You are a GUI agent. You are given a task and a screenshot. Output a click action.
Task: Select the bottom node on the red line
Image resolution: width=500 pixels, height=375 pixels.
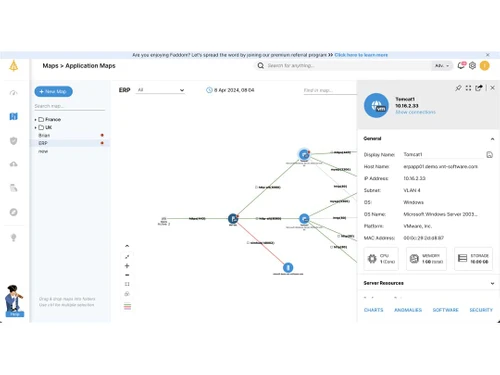288,267
